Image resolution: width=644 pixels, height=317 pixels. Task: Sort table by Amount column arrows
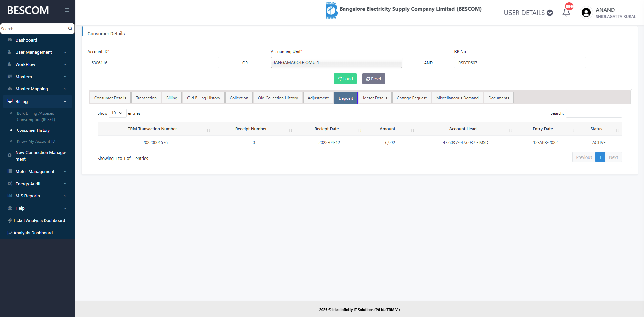tap(412, 130)
